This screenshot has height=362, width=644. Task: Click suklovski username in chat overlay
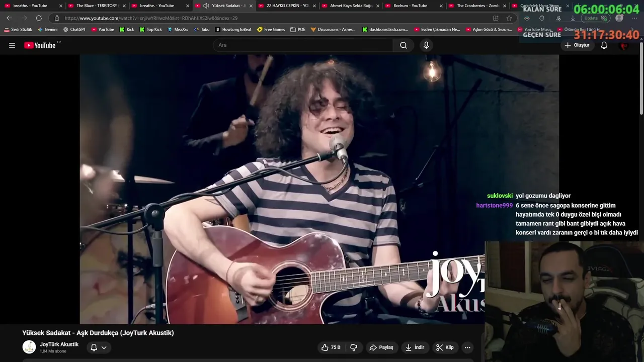[x=500, y=196]
